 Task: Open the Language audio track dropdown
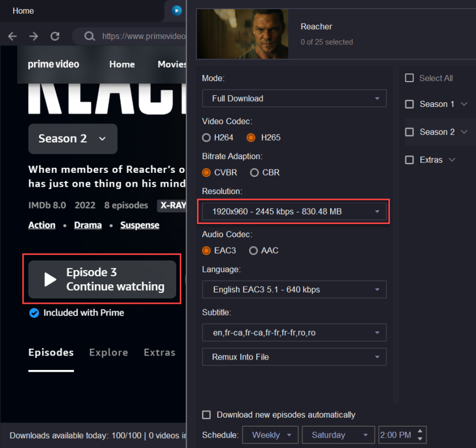click(294, 289)
